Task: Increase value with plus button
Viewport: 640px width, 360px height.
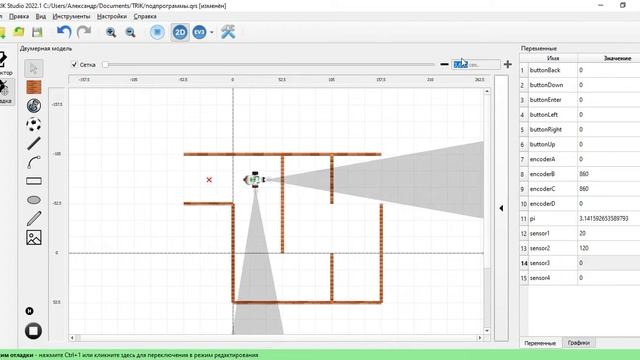Action: 508,64
